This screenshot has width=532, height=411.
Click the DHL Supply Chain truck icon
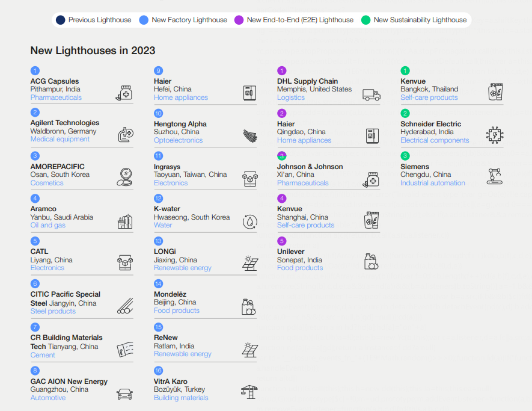pyautogui.click(x=371, y=94)
